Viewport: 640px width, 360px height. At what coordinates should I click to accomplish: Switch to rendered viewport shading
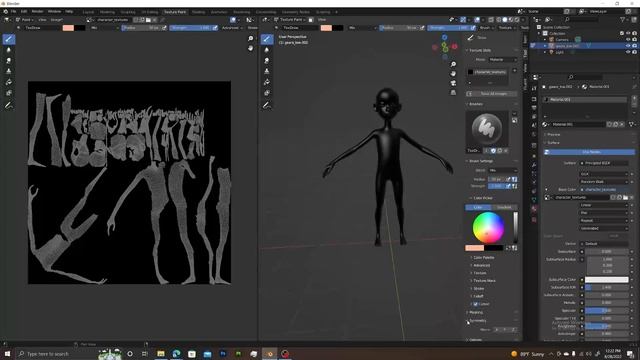click(517, 20)
